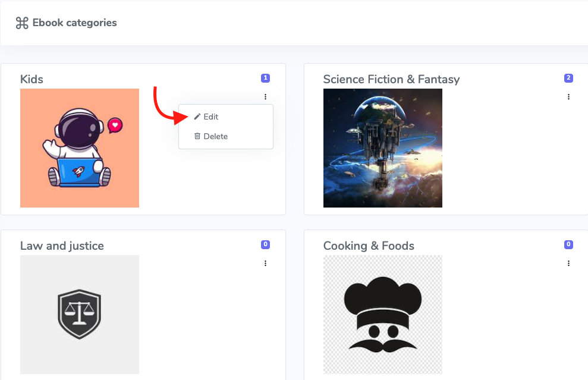This screenshot has height=380, width=588.
Task: Click the pencil icon beside Edit
Action: [197, 116]
